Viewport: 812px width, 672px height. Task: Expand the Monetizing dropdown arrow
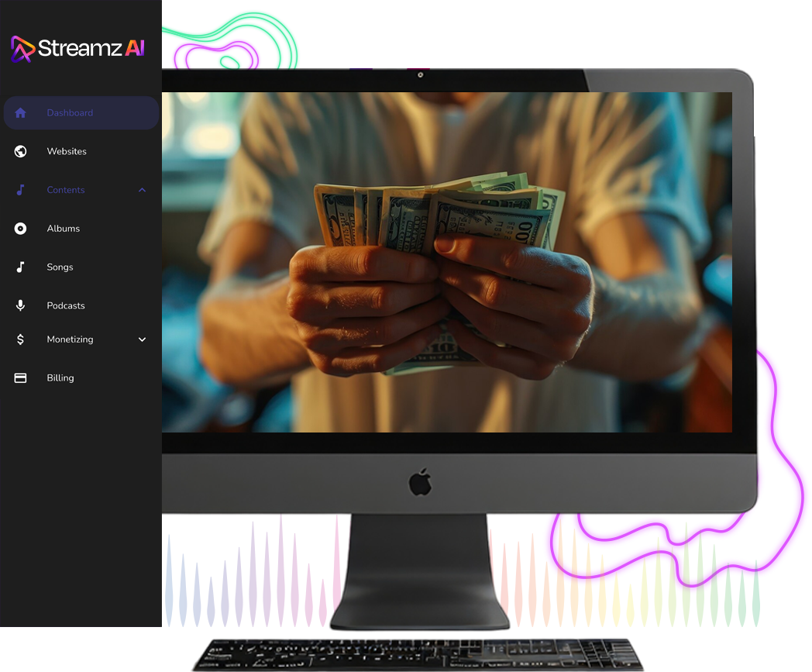pyautogui.click(x=142, y=339)
